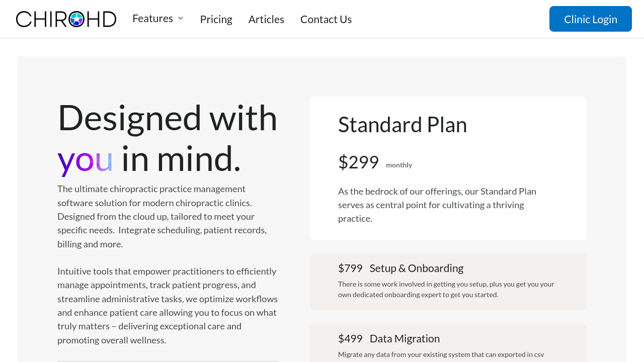
Task: Click the $499 data migration price
Action: [x=350, y=338]
